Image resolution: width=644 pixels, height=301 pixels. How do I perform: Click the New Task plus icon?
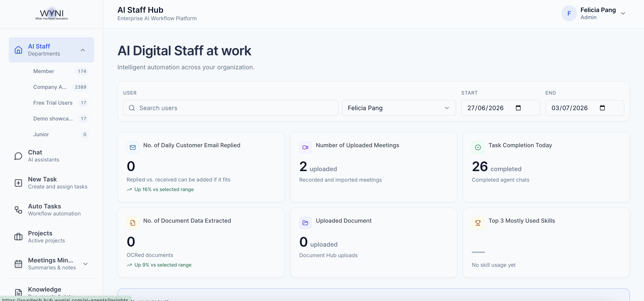(x=18, y=183)
